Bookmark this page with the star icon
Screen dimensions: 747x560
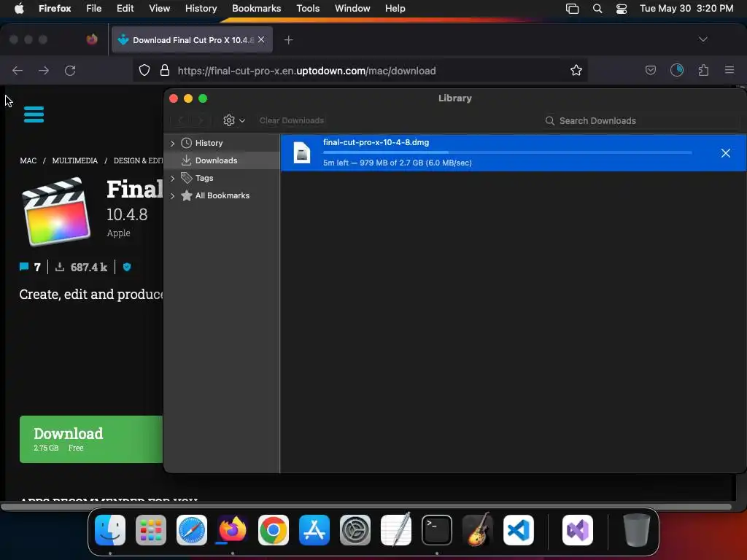576,71
